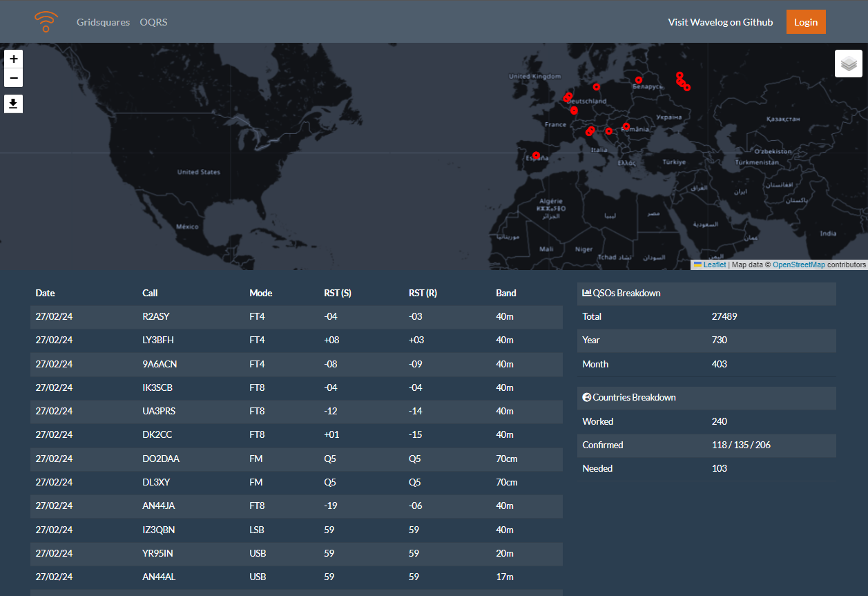Click the Call column header
The image size is (868, 596).
150,293
